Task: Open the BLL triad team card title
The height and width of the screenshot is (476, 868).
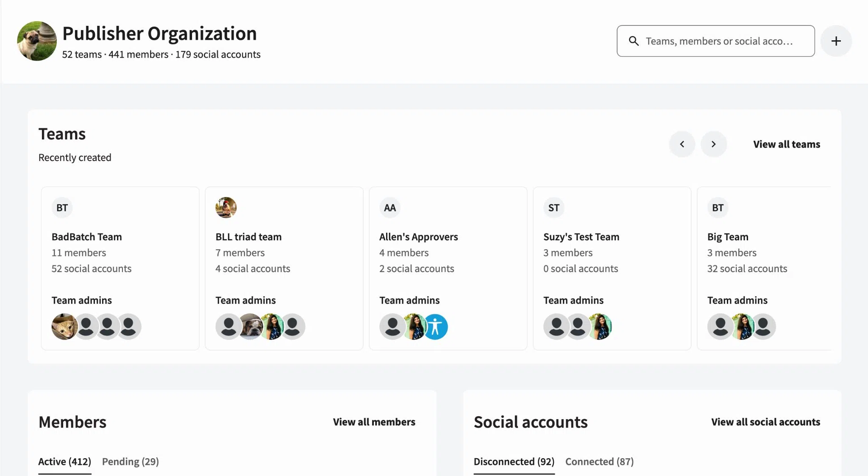Action: (x=248, y=237)
